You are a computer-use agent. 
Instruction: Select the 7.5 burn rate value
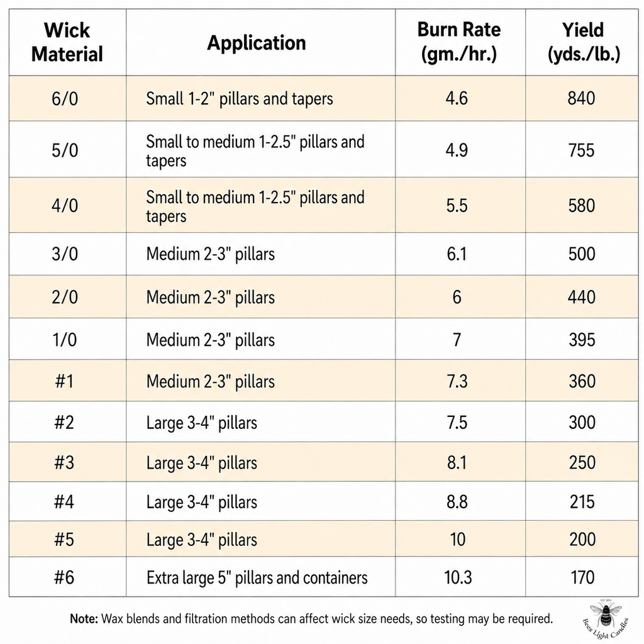457,423
